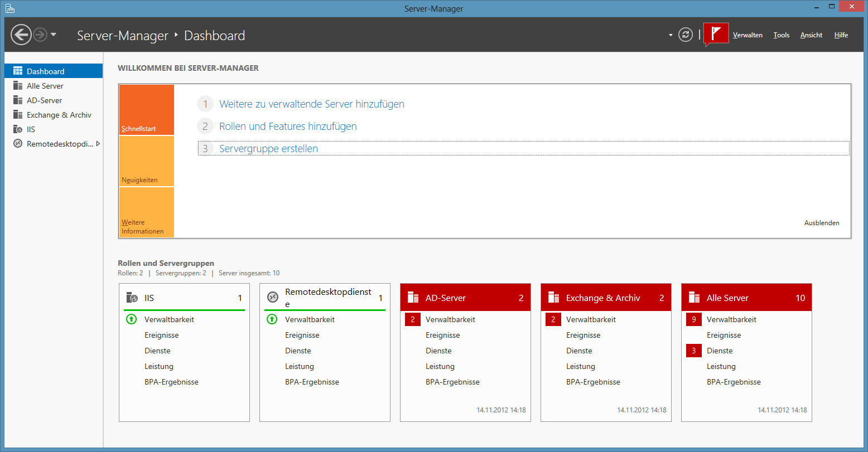Open Leistung in Exchange & Archiv tile

581,366
